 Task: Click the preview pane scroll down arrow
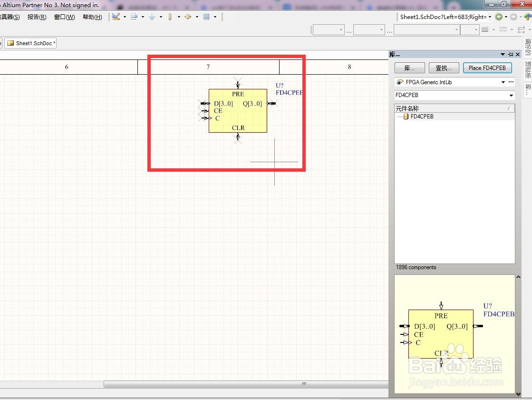tap(518, 394)
